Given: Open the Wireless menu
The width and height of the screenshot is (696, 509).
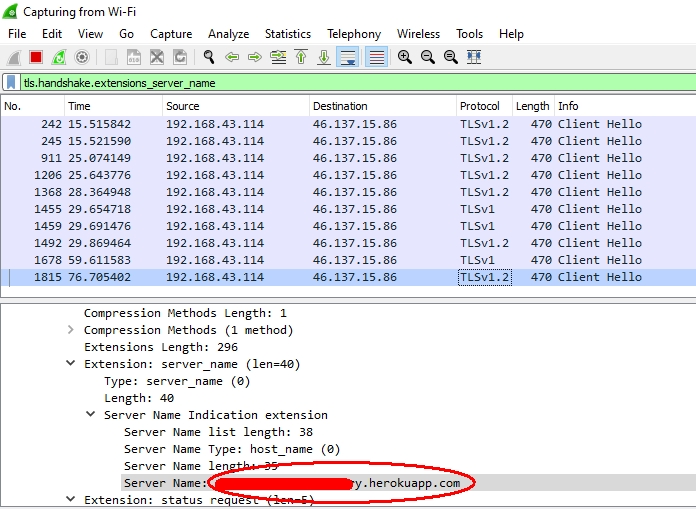Looking at the screenshot, I should point(418,34).
